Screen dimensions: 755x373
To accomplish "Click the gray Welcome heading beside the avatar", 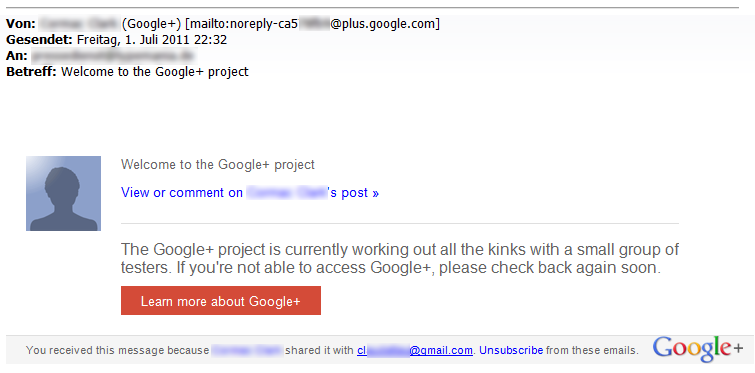I will (218, 165).
